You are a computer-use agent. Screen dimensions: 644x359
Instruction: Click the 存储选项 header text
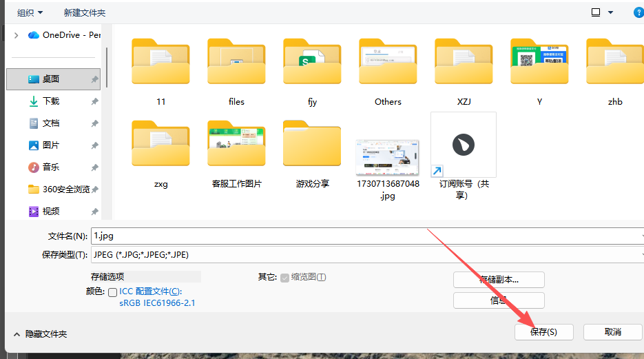pos(107,277)
